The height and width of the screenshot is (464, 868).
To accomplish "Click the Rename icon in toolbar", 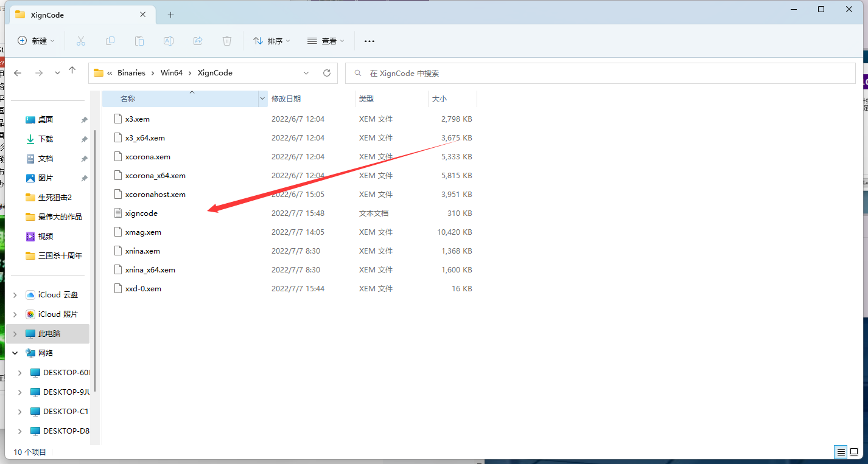I will (169, 41).
